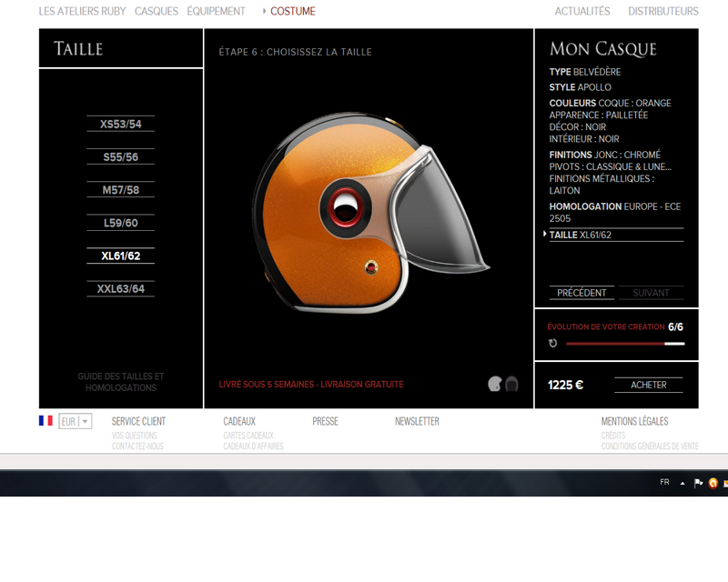Screen dimensions: 728x582
Task: Open Vos Questions link
Action: pos(134,436)
